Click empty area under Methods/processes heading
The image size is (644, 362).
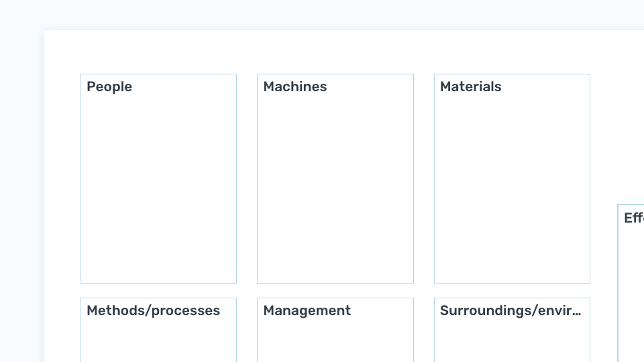point(158,342)
